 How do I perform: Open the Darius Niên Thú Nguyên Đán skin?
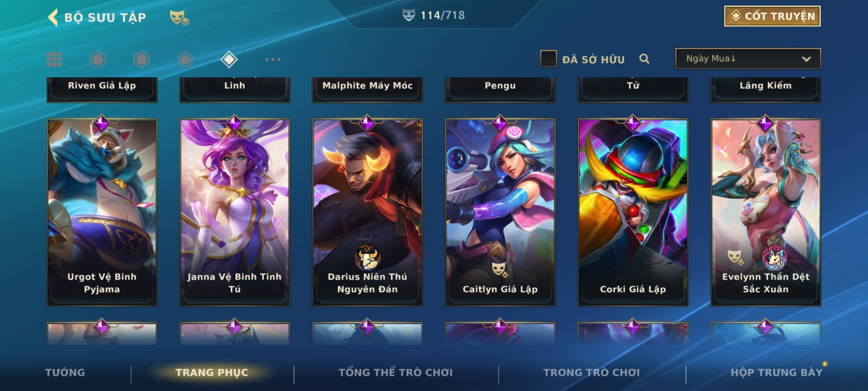(367, 212)
